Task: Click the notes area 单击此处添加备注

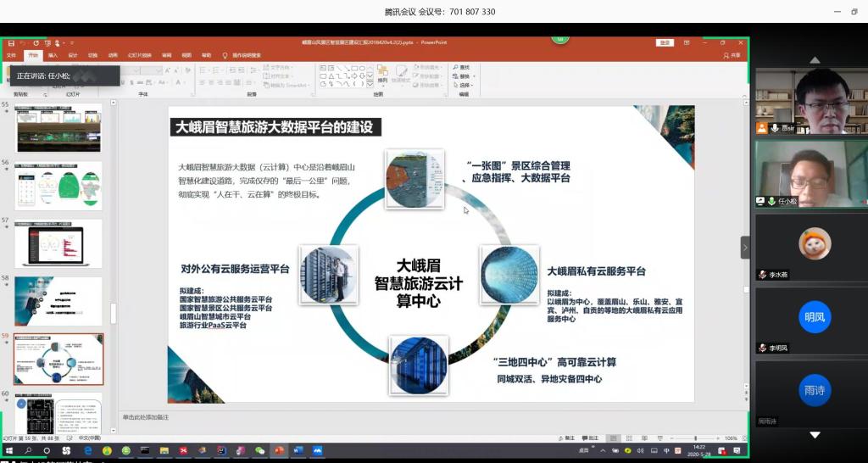Action: point(146,417)
